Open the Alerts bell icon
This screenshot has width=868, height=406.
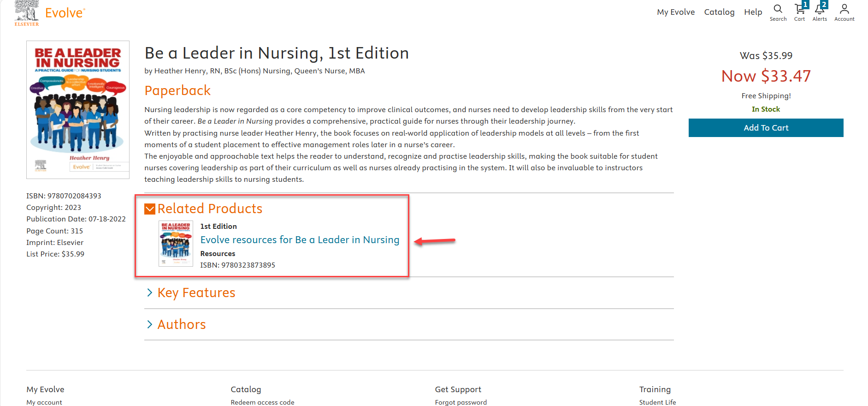click(x=820, y=12)
